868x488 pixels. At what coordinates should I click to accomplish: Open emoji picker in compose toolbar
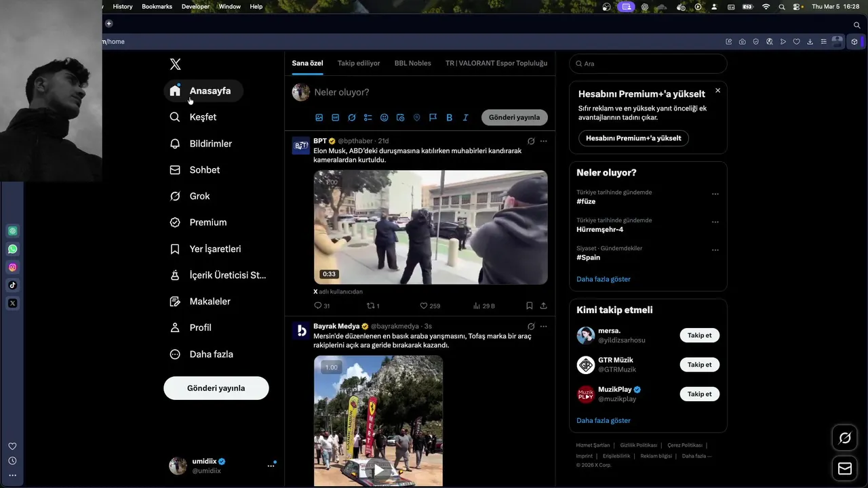pos(384,117)
